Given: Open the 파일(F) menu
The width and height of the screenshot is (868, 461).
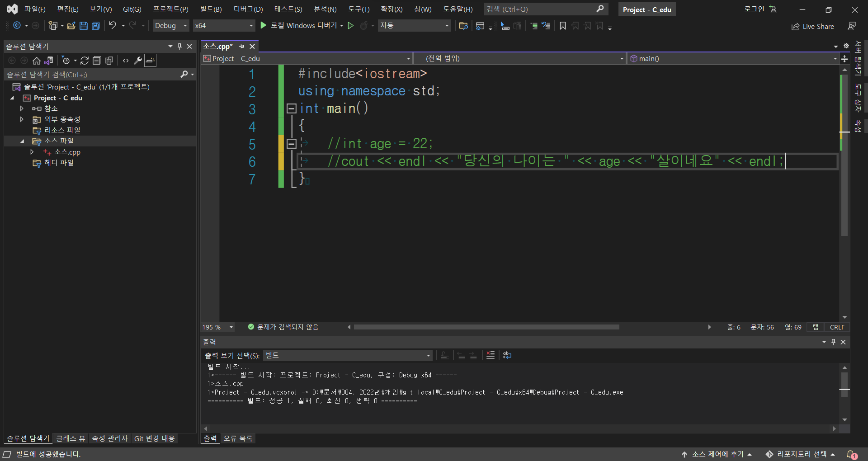Looking at the screenshot, I should click(35, 9).
